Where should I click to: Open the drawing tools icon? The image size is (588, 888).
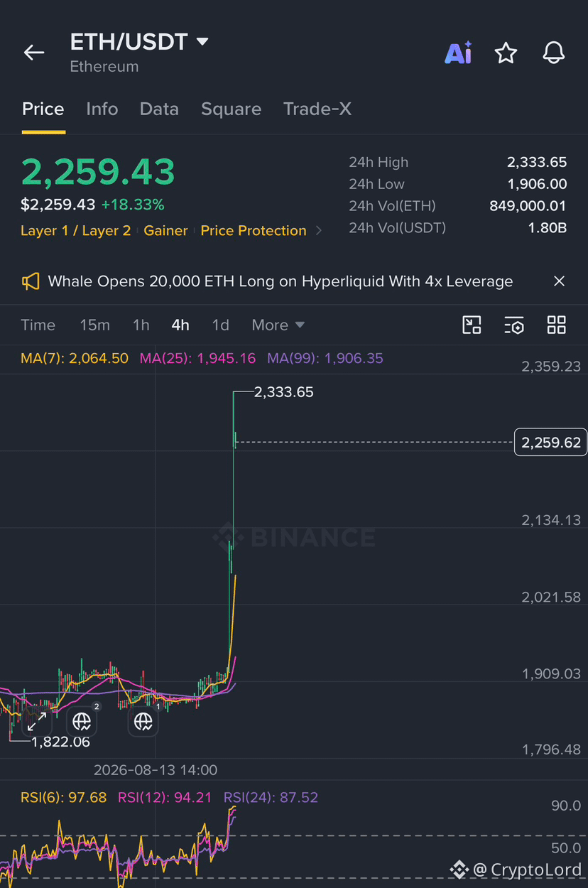click(472, 325)
